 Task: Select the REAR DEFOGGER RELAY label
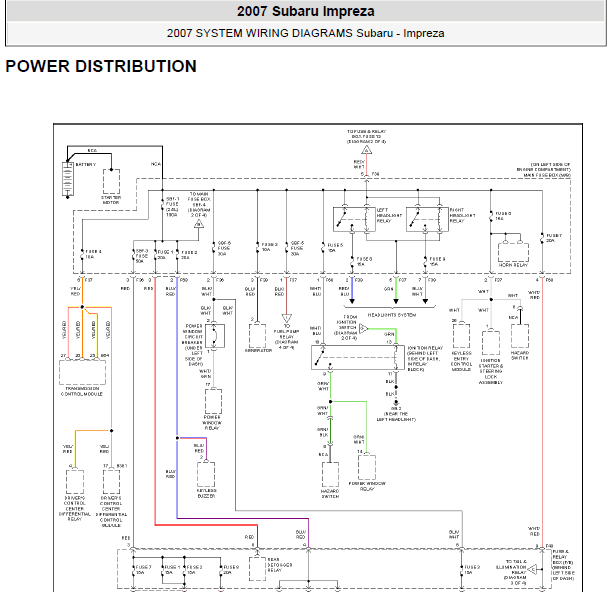(279, 565)
